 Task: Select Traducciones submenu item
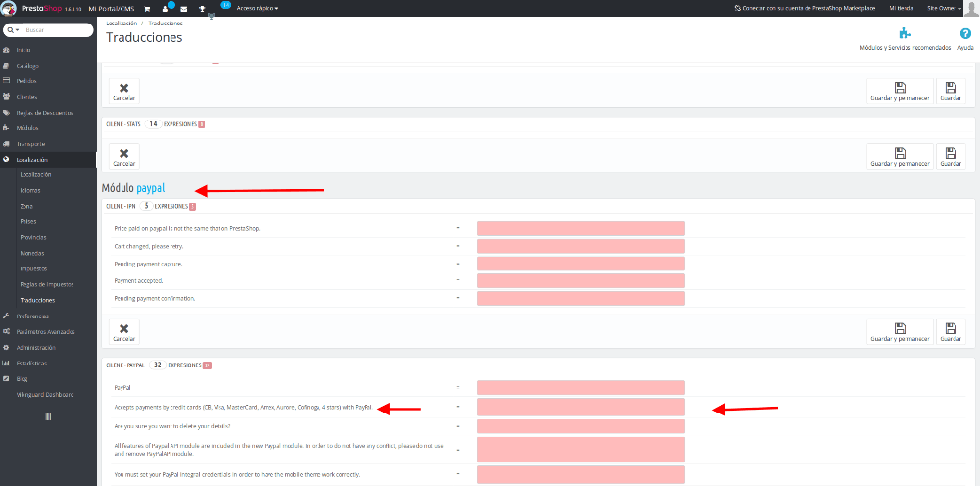click(37, 300)
